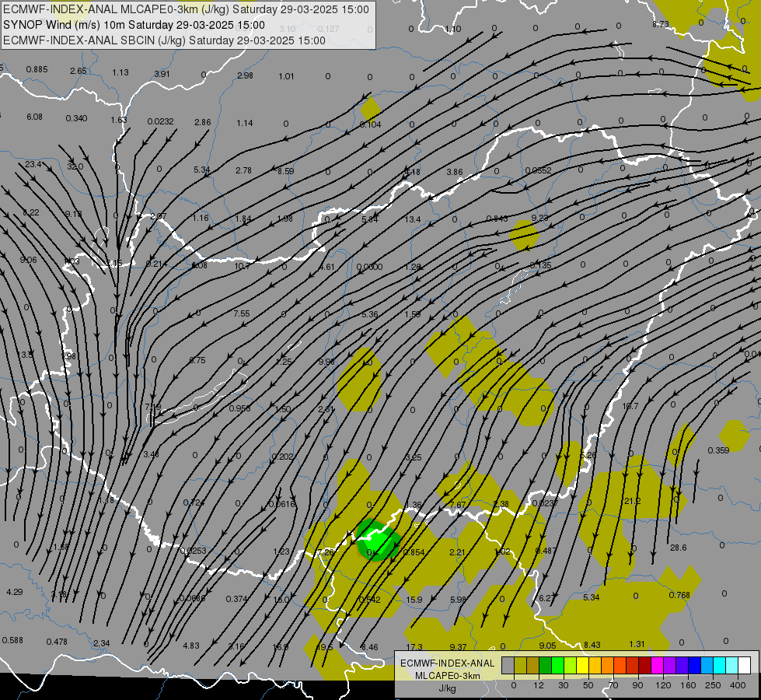Click the bright green legend swatch

pyautogui.click(x=558, y=665)
